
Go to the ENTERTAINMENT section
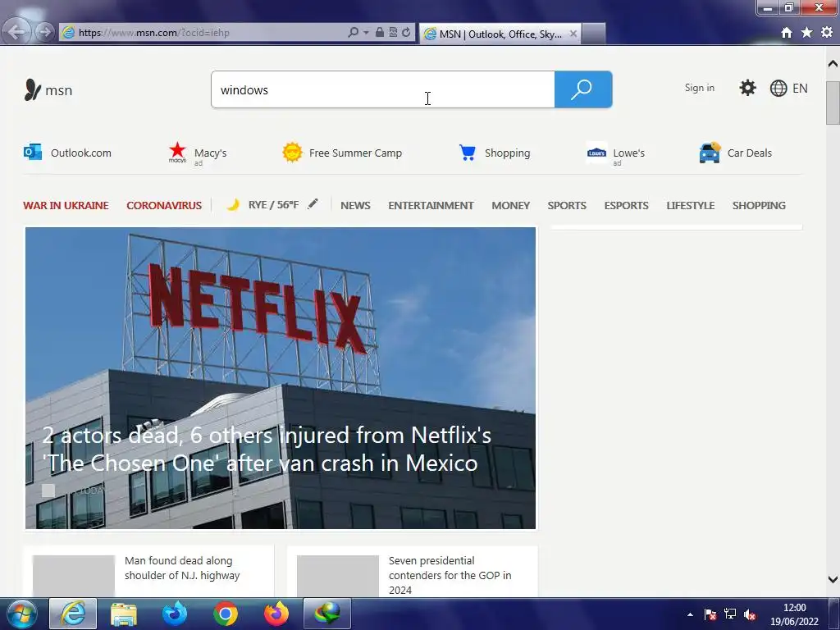[431, 206]
